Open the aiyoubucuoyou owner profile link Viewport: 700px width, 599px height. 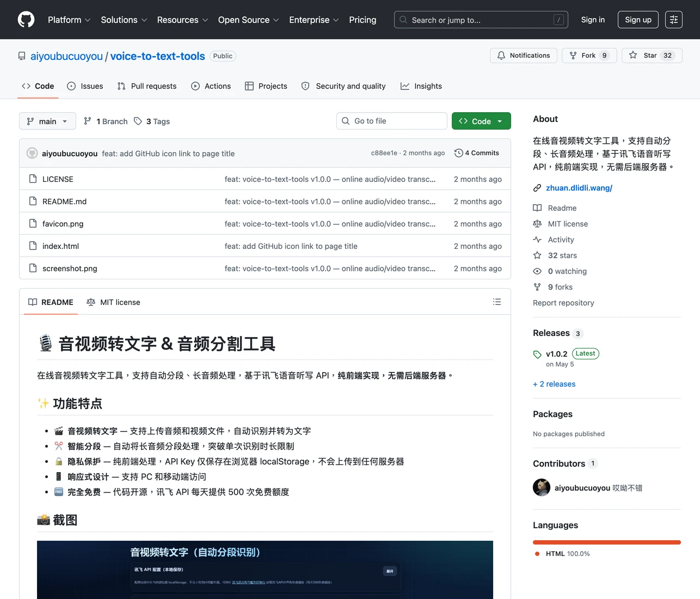coord(66,56)
